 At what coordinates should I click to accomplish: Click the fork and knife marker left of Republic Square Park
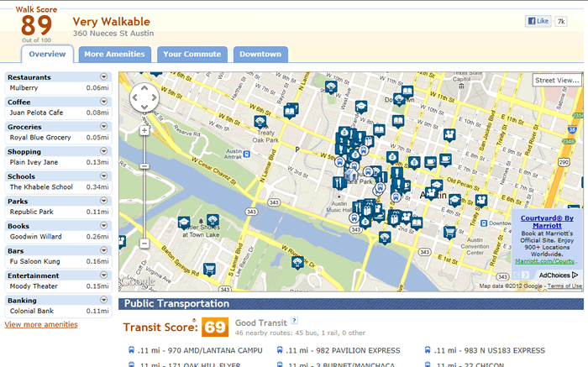339,183
